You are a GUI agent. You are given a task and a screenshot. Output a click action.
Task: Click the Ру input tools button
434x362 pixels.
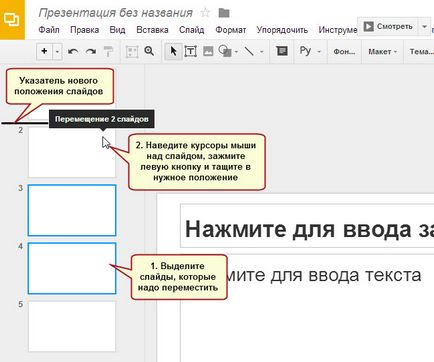[305, 51]
